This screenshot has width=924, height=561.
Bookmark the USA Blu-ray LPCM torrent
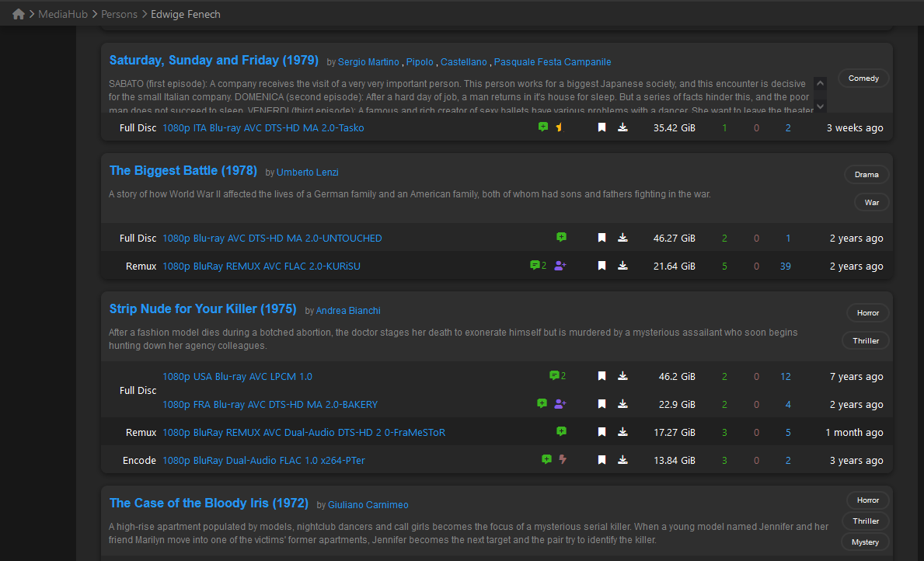601,376
